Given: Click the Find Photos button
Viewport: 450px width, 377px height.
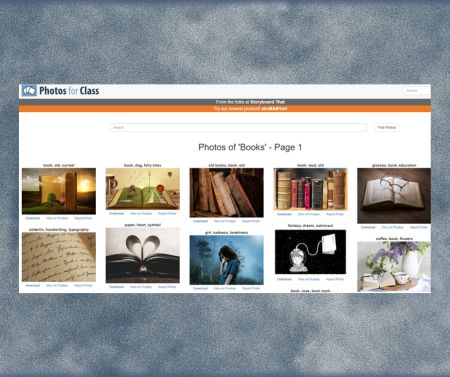Looking at the screenshot, I should (386, 127).
